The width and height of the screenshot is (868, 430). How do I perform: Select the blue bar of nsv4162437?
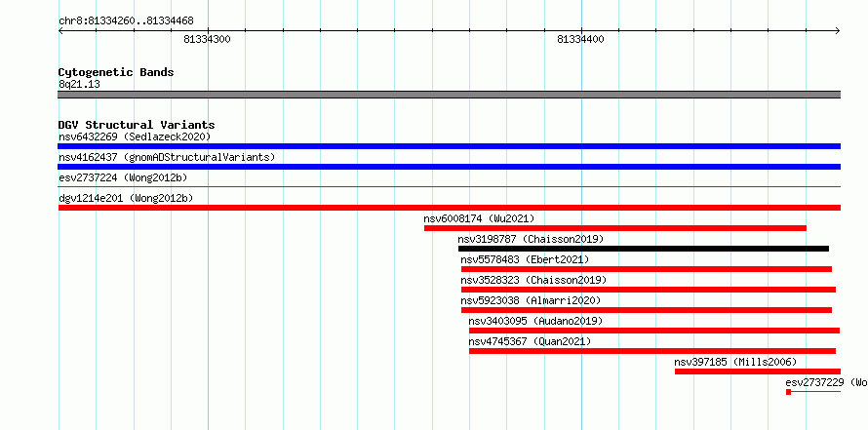point(449,167)
